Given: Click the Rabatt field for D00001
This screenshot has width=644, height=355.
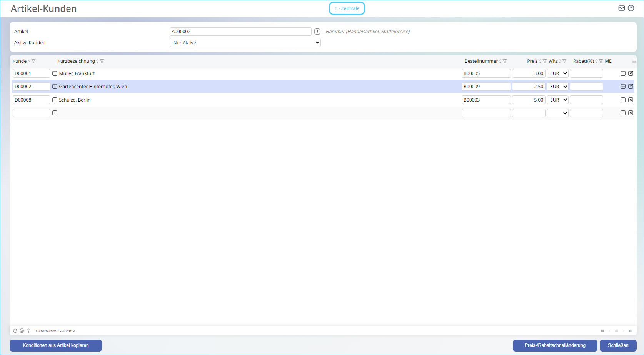Looking at the screenshot, I should pos(586,73).
